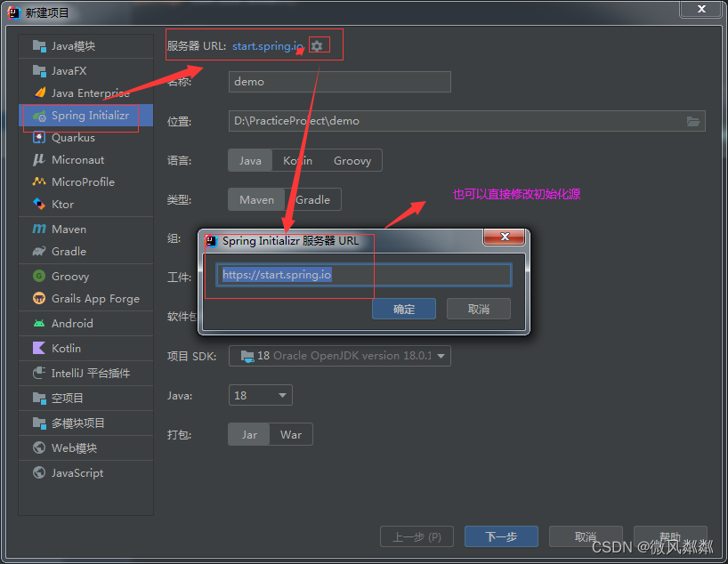
Task: Open the Java version 18 dropdown
Action: (x=261, y=395)
